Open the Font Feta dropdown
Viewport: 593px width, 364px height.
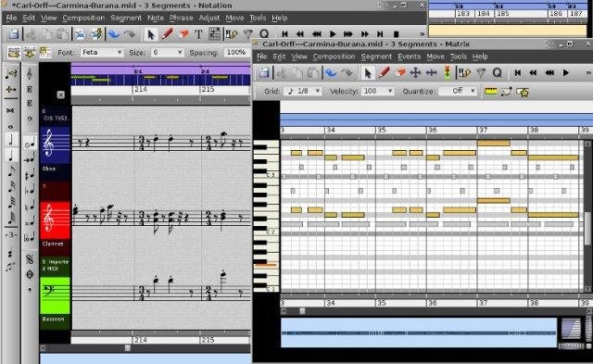point(102,53)
